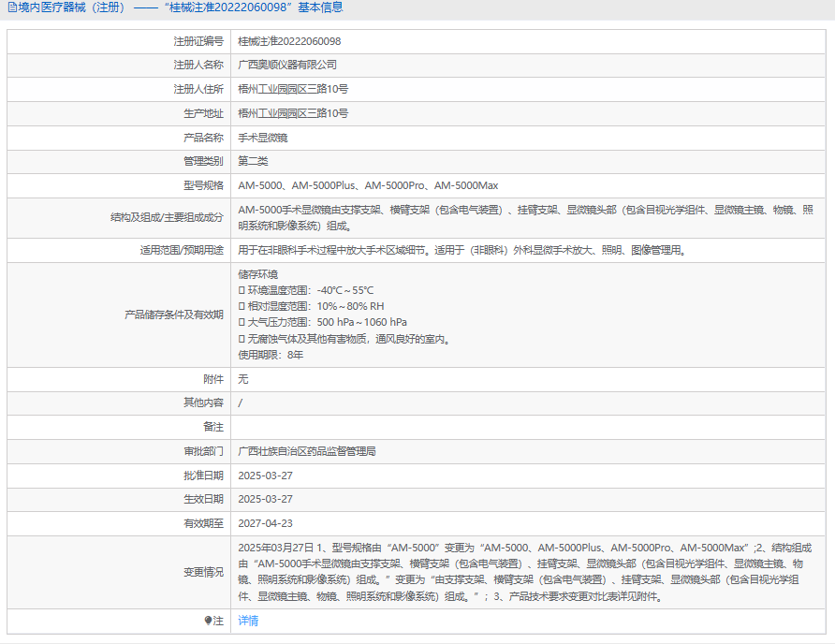This screenshot has height=644, width=835.
Task: Click the address value in 生产地址 row
Action: click(293, 113)
